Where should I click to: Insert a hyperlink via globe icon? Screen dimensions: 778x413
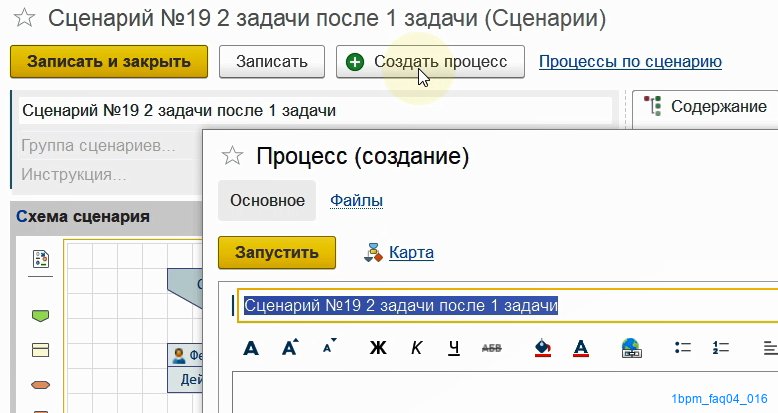pos(631,348)
